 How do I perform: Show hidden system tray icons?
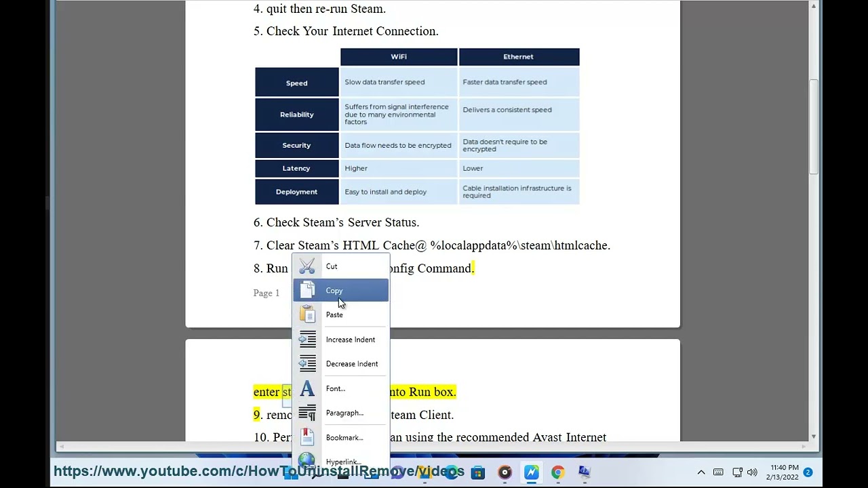click(x=701, y=472)
